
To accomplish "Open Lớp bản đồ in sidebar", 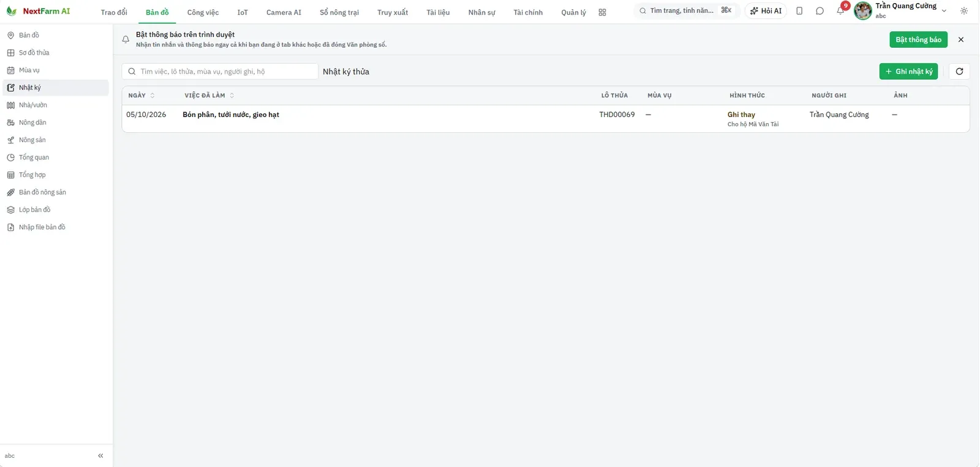I will coord(56,210).
